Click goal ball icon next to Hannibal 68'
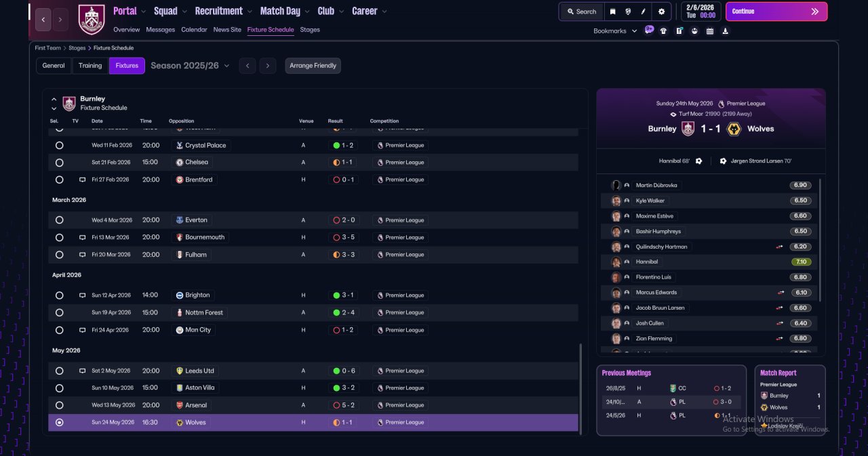Viewport: 868px width, 456px height. click(699, 161)
